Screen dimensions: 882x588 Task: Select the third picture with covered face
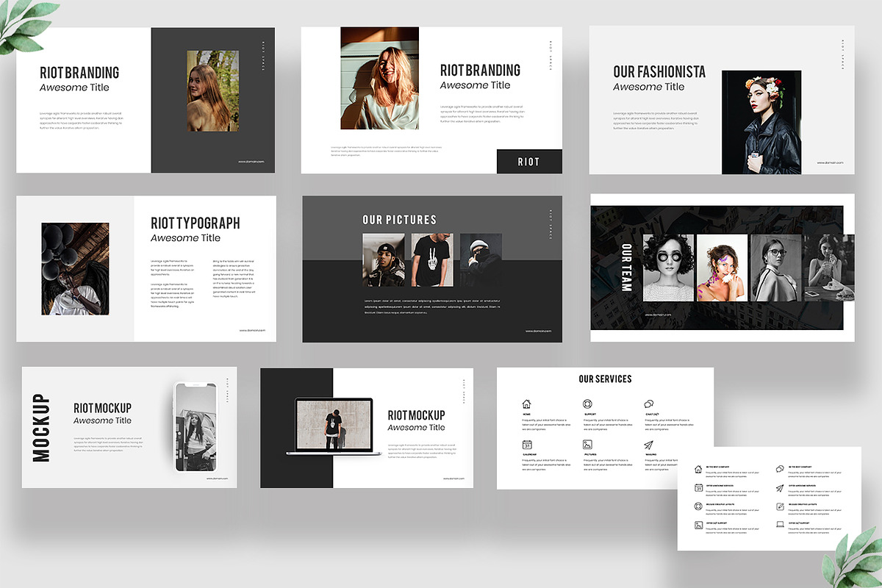[481, 260]
